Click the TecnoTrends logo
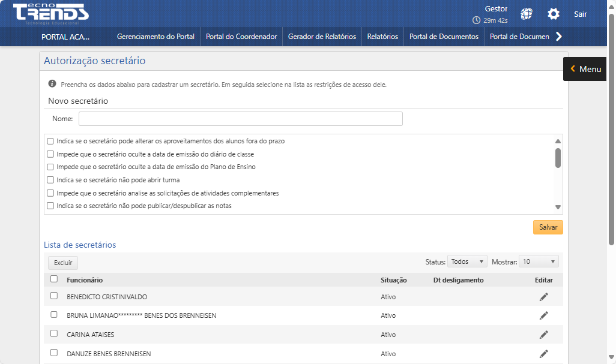The height and width of the screenshot is (364, 616). pyautogui.click(x=50, y=12)
